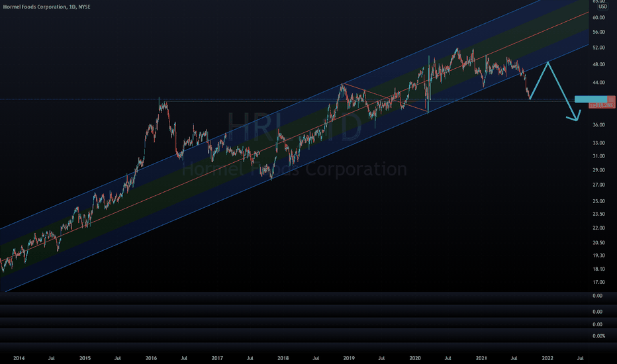Click the 33.00 price axis label
Image resolution: width=617 pixels, height=364 pixels.
598,143
